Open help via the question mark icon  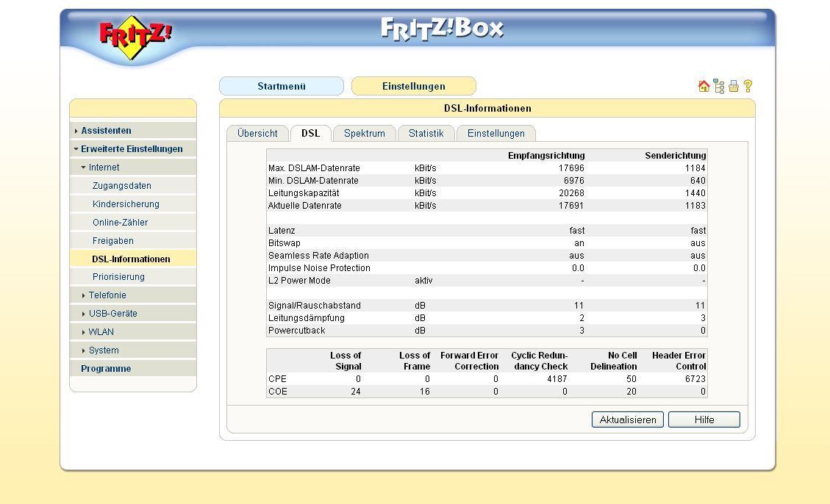(748, 86)
